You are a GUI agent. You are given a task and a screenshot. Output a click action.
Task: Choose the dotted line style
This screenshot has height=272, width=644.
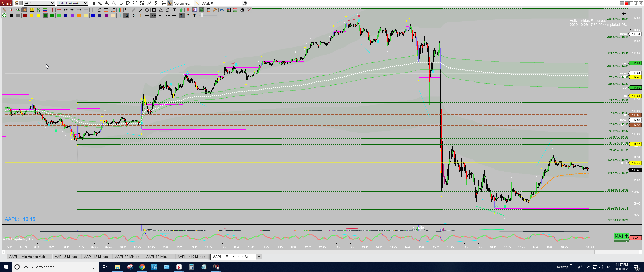[x=174, y=15]
